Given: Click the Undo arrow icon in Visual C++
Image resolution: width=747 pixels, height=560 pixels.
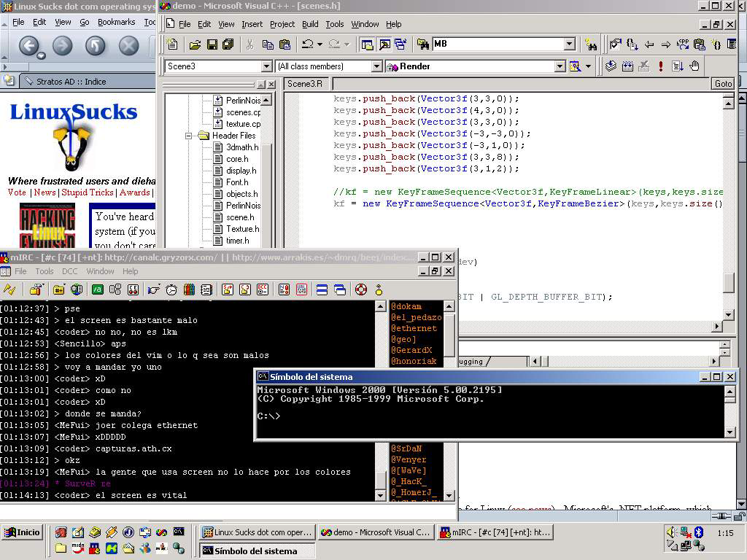Looking at the screenshot, I should (308, 44).
